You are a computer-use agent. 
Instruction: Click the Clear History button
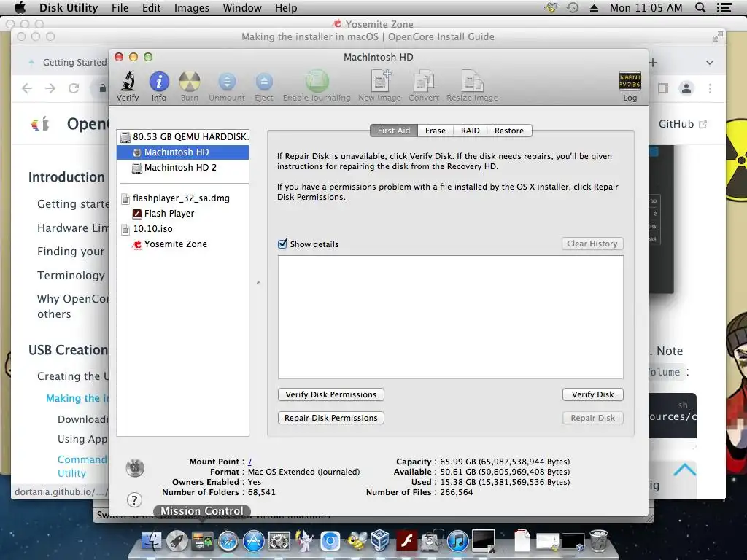tap(592, 244)
